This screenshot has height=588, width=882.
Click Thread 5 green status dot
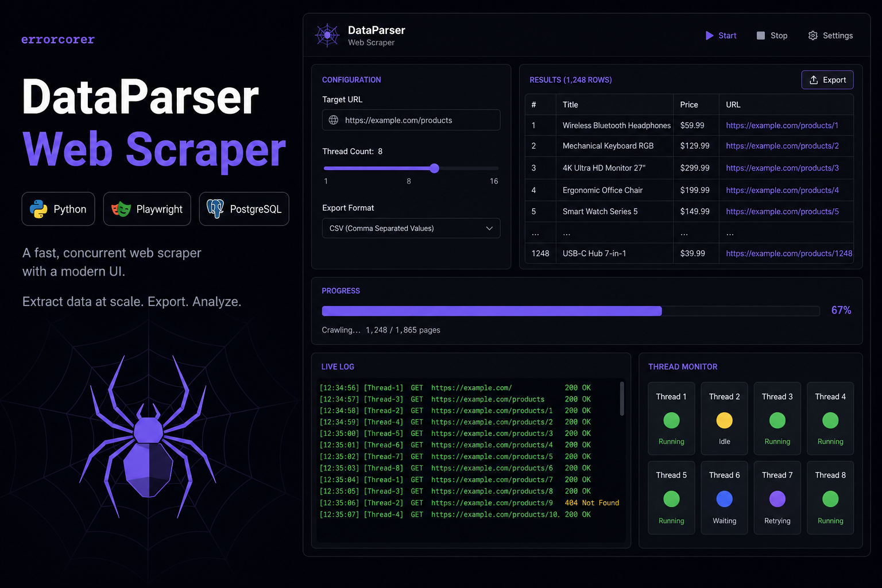pos(671,499)
